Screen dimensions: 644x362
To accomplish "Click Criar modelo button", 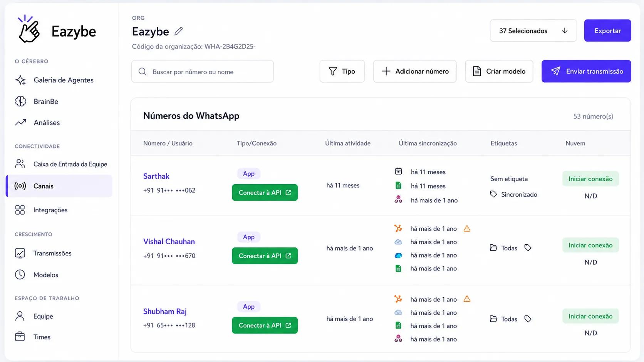I will (499, 71).
